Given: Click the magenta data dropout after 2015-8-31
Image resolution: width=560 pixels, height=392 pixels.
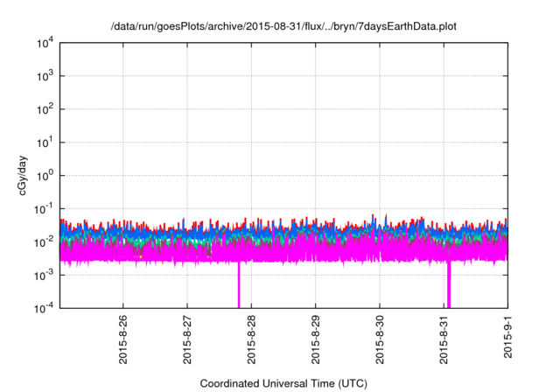Looking at the screenshot, I should click(449, 285).
